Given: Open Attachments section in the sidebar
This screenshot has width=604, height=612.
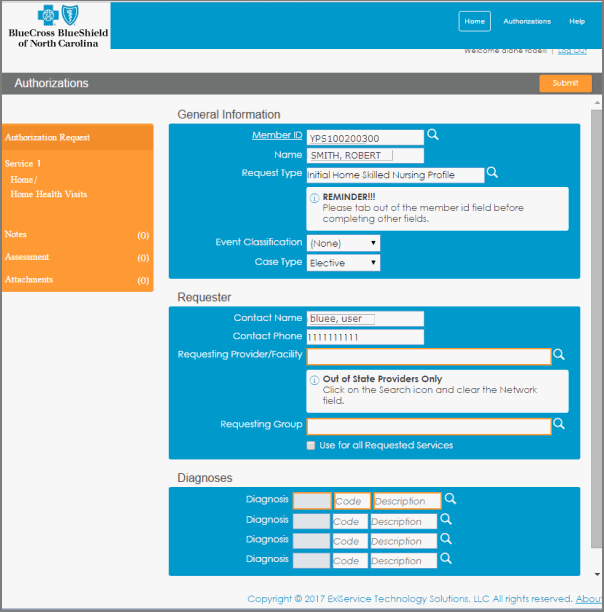Looking at the screenshot, I should click(28, 280).
